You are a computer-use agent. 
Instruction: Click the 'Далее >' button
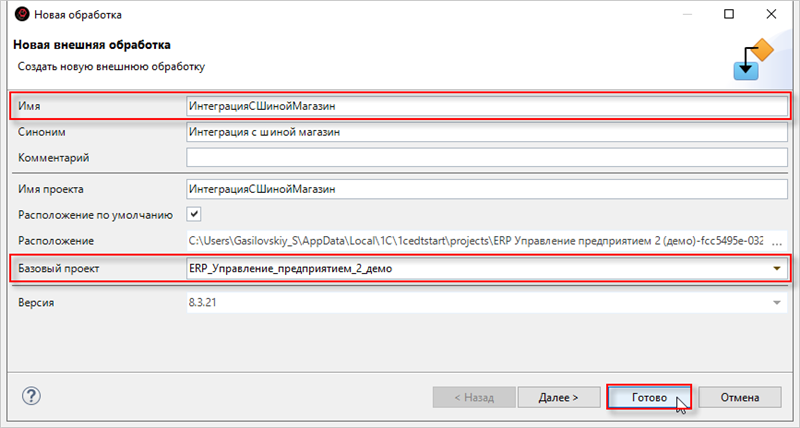point(558,397)
